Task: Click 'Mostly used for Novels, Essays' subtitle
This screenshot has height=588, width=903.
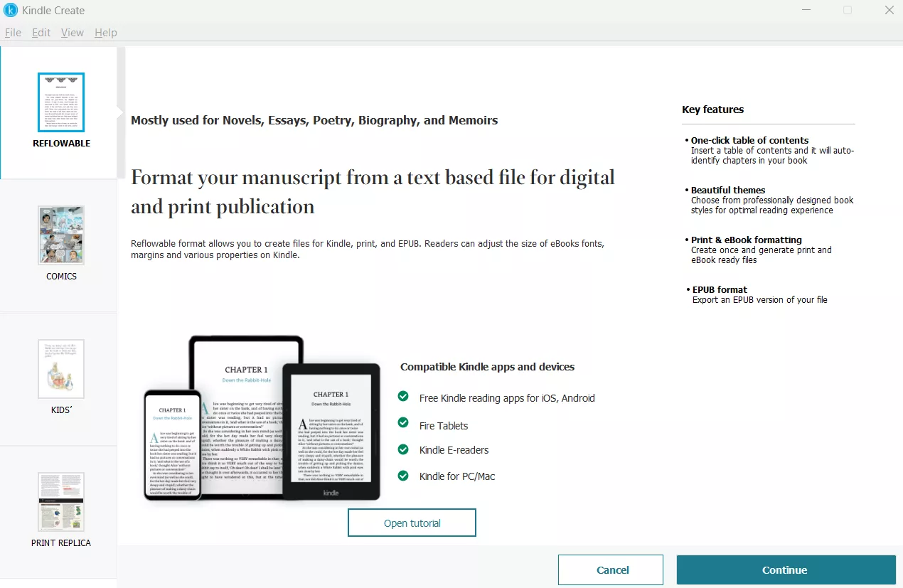Action: (x=314, y=120)
